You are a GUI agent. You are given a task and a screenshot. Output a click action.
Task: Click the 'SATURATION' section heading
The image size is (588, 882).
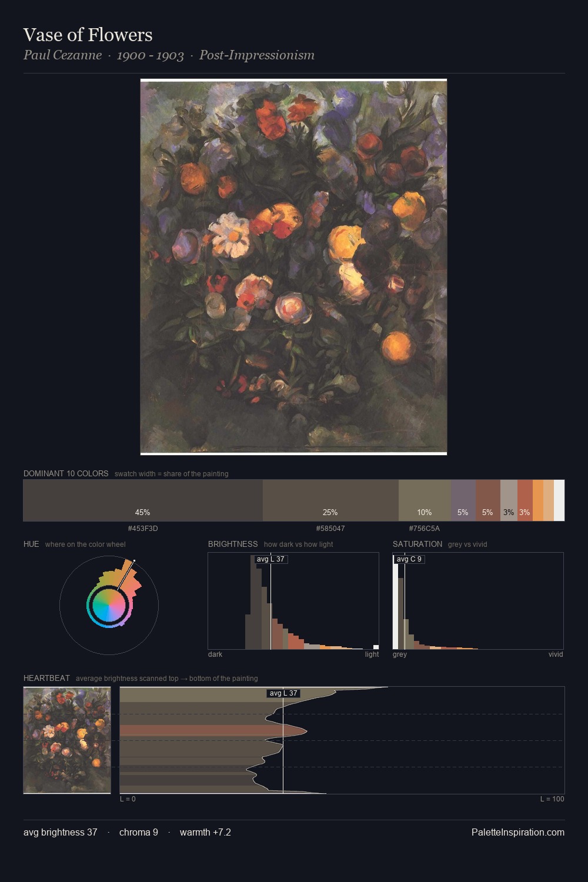(417, 544)
